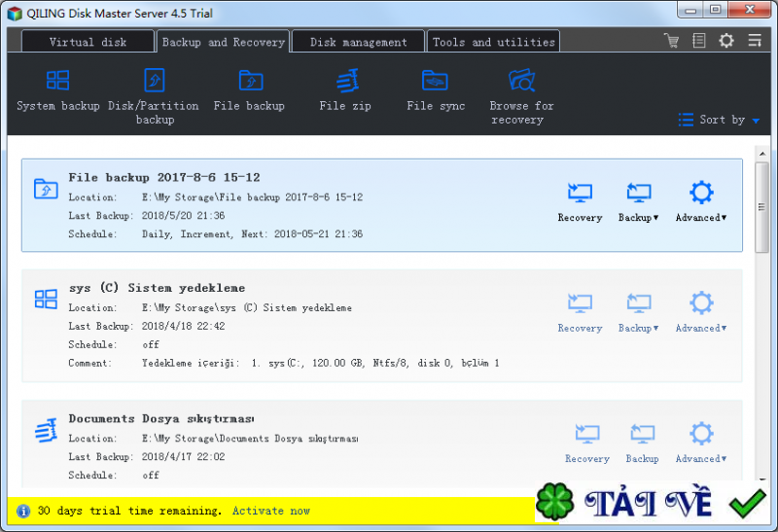Minimize the QILING Disk Master window
Viewport: 778px width, 532px height.
click(x=690, y=10)
